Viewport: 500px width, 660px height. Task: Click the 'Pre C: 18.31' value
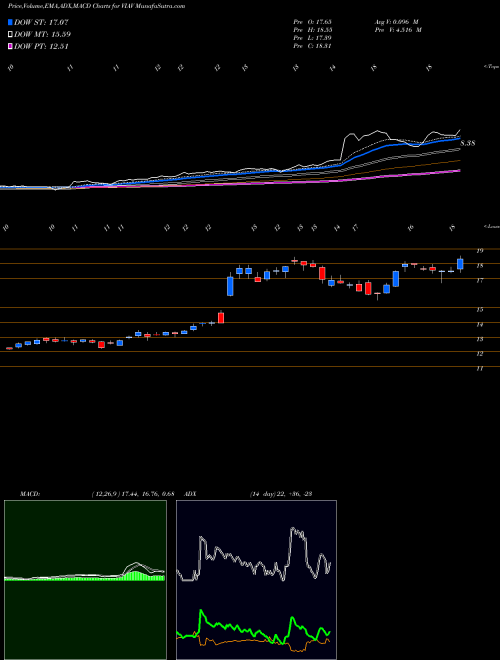pos(312,46)
